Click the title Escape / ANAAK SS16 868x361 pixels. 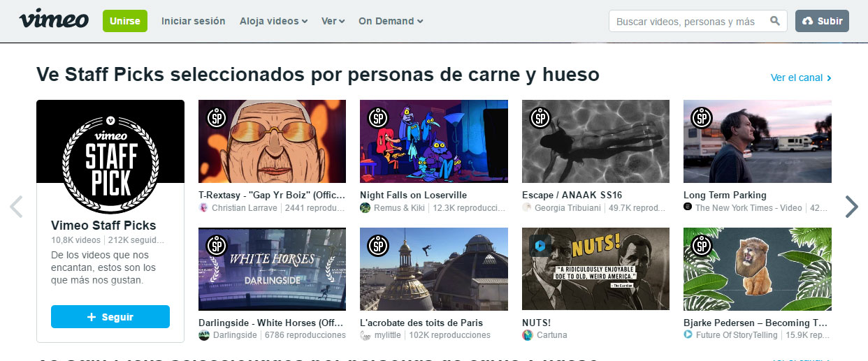pos(572,195)
